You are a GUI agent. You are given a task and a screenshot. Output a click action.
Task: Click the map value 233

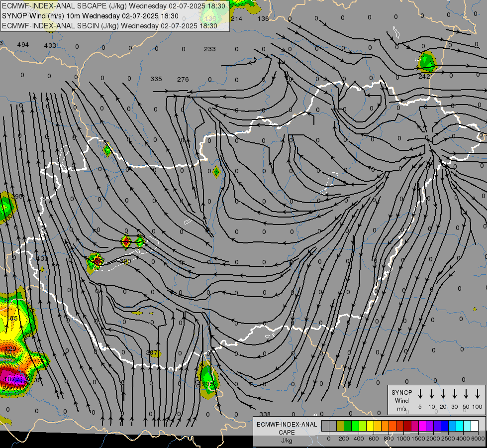(x=210, y=49)
